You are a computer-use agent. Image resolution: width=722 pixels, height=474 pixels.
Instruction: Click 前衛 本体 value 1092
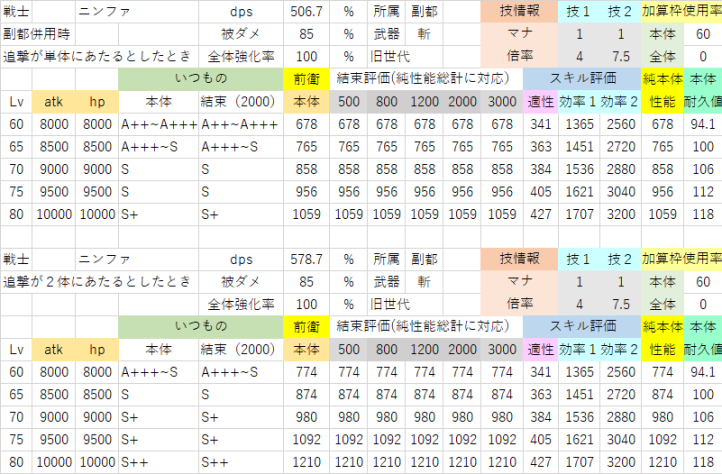[306, 440]
